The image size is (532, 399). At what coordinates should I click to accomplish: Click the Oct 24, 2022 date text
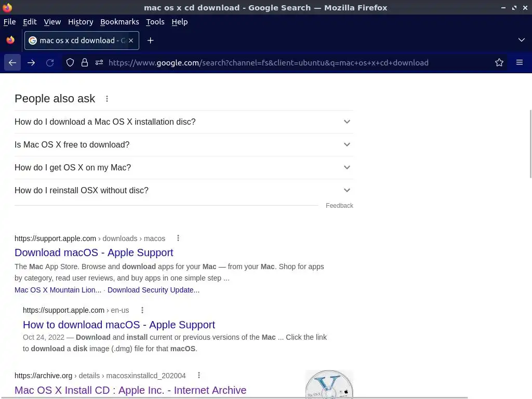44,337
